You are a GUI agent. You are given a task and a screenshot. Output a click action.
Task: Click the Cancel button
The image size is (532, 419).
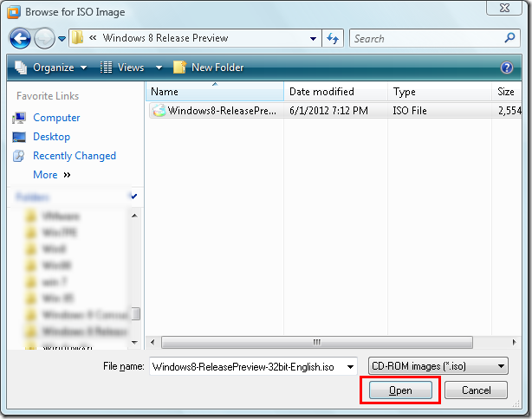pos(476,390)
